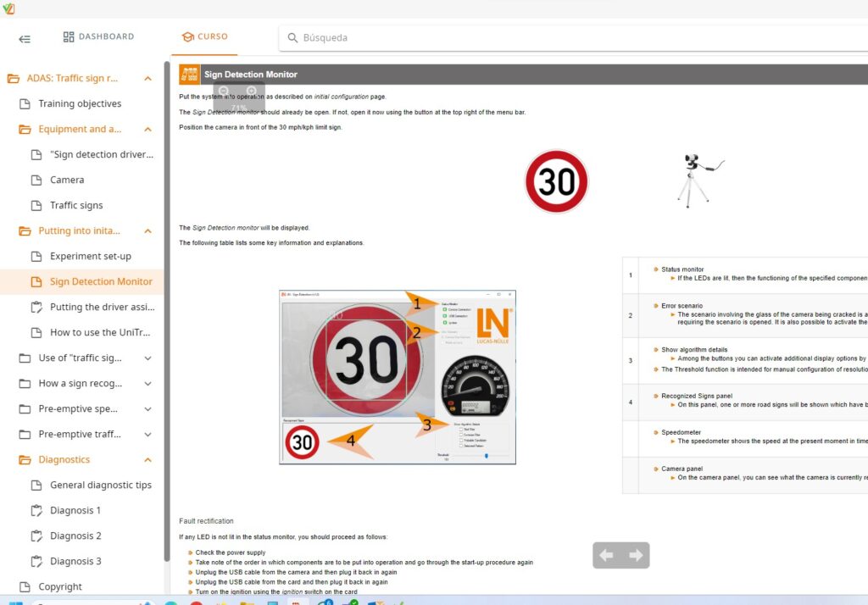
Task: Go to next page with right arrow
Action: [x=636, y=555]
